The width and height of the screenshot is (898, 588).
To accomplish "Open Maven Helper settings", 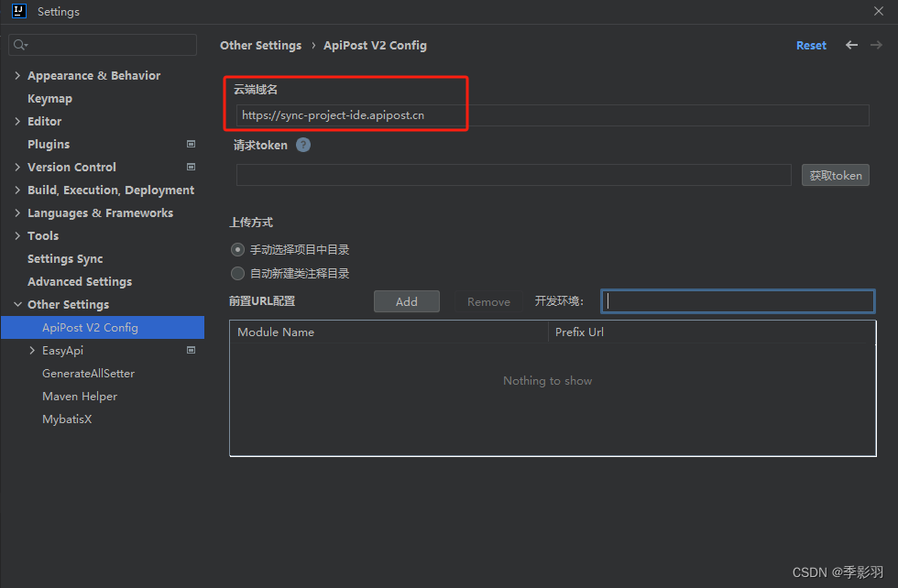I will (x=80, y=397).
